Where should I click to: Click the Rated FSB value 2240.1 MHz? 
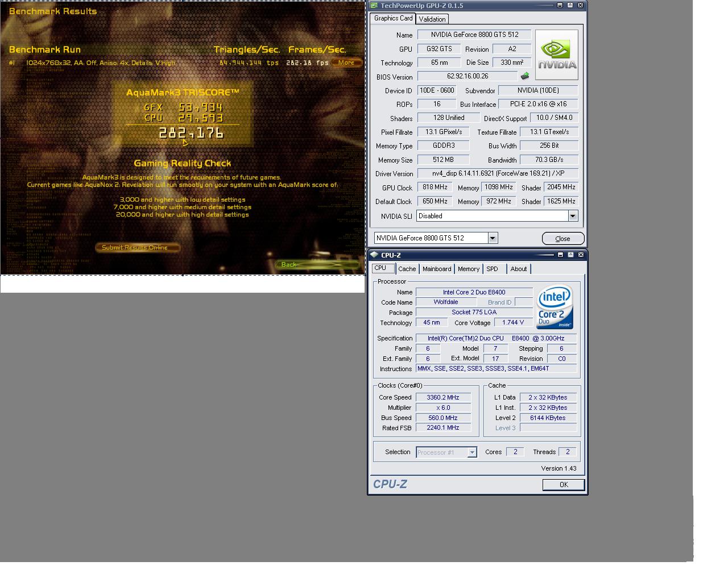click(443, 427)
